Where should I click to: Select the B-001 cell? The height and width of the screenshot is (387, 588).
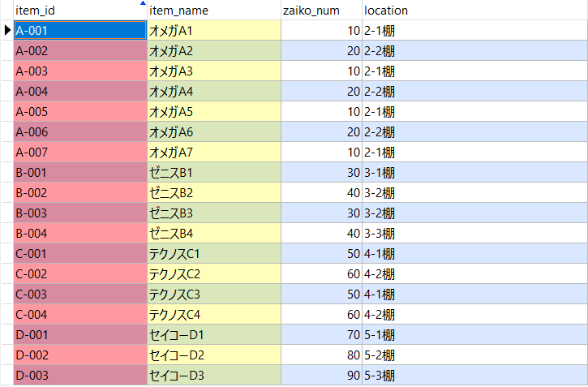coord(80,172)
